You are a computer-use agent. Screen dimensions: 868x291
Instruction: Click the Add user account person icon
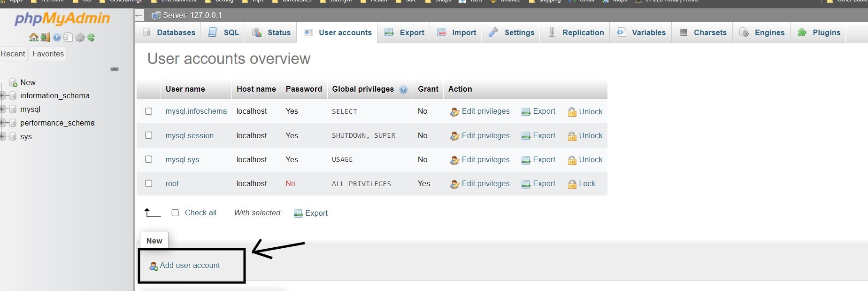point(154,266)
